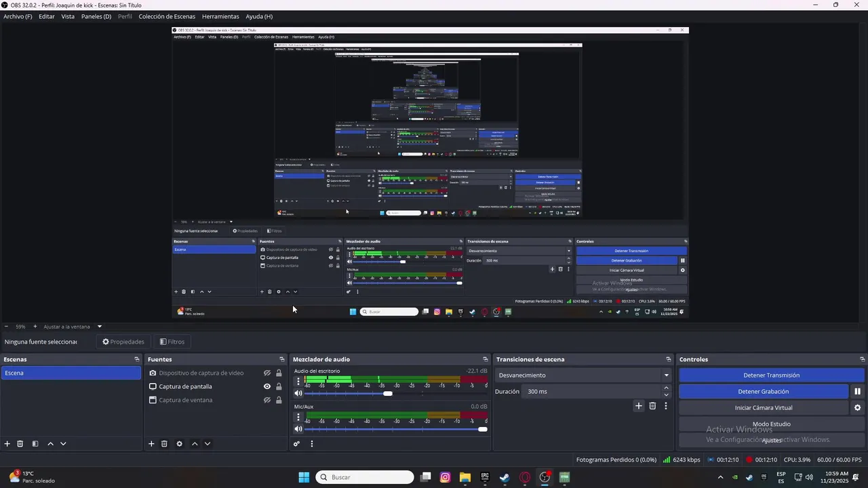Open audio mixer menu three-dots at bottom
Image resolution: width=868 pixels, height=488 pixels.
tap(312, 444)
